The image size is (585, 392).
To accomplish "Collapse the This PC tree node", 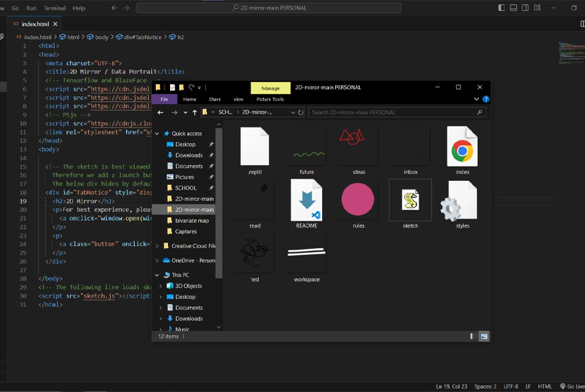I will coord(157,275).
